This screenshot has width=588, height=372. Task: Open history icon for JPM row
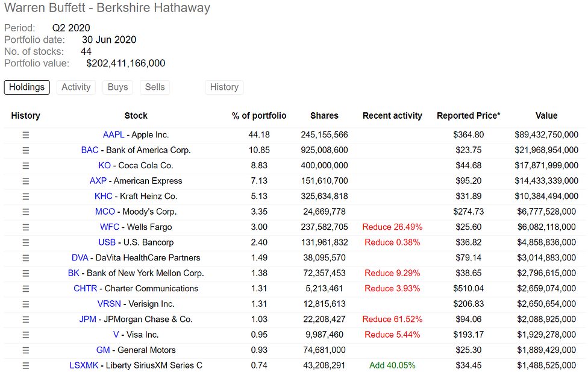25,320
